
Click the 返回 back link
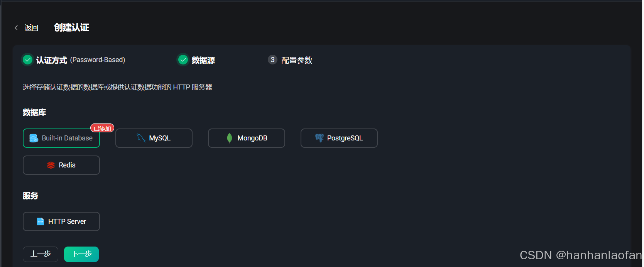(x=31, y=28)
